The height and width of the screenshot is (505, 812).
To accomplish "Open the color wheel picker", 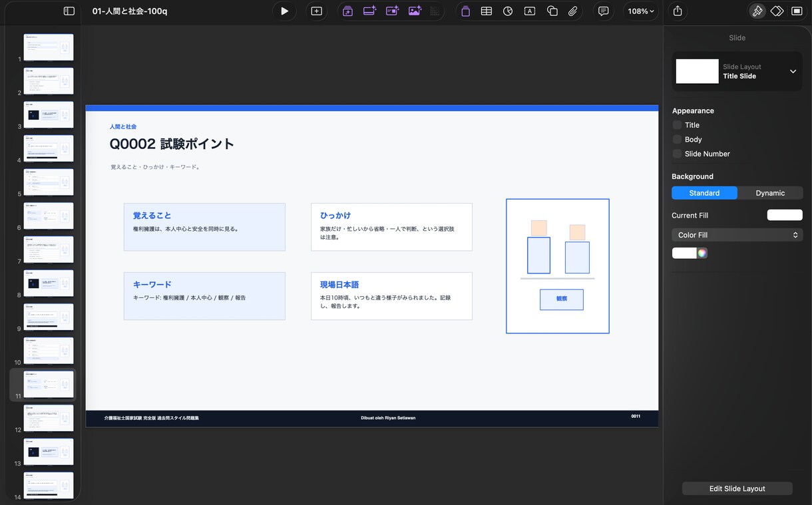I will coord(702,253).
